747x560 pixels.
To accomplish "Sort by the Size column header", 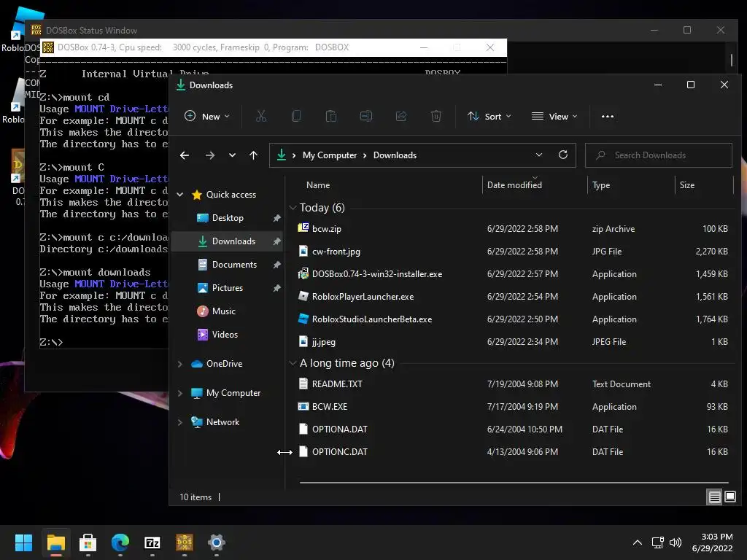I will tap(704, 184).
